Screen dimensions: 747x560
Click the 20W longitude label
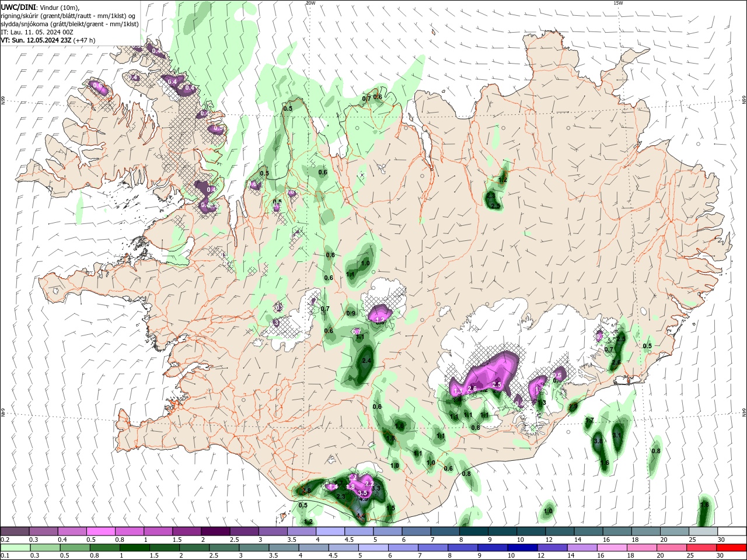click(310, 3)
